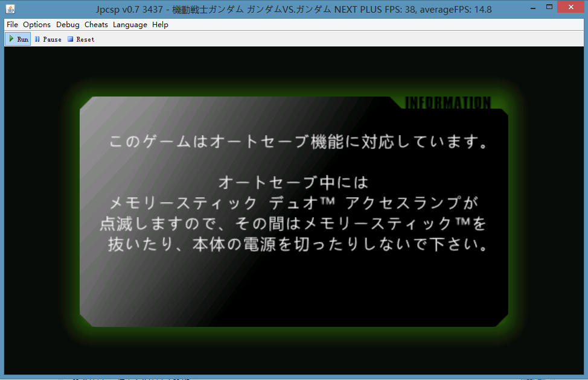Pause emulation with the Pause button

pos(48,39)
